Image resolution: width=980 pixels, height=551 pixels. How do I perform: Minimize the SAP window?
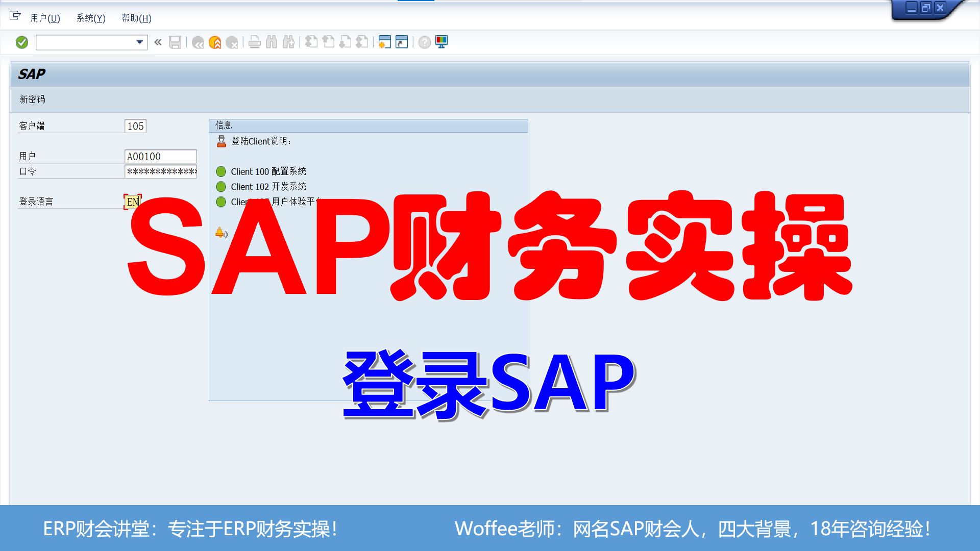click(x=912, y=8)
